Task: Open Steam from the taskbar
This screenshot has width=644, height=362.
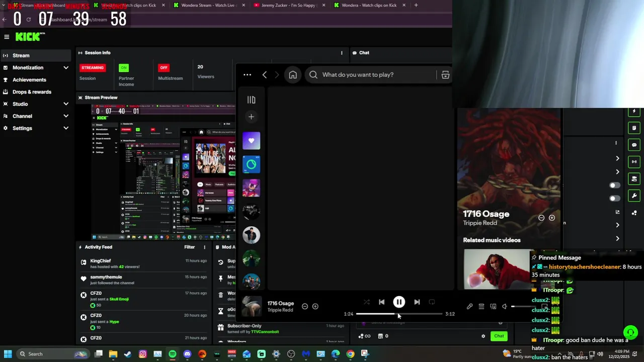Action: point(128,354)
